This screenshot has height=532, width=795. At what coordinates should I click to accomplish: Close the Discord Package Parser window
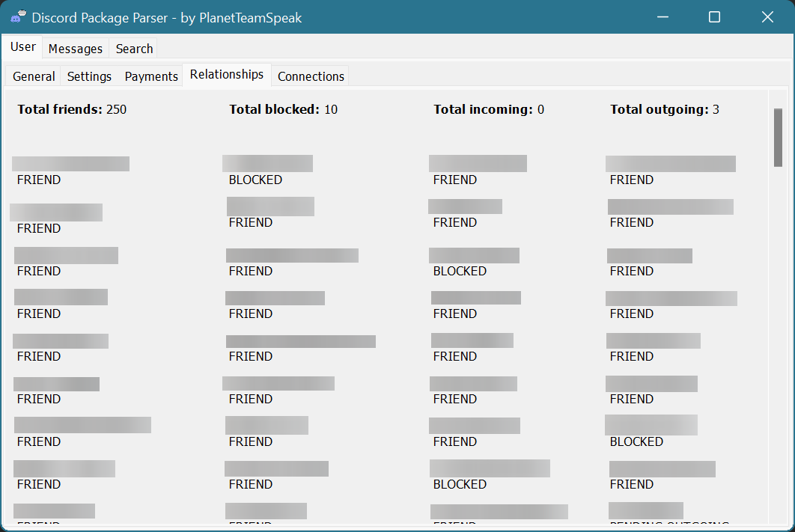point(767,17)
